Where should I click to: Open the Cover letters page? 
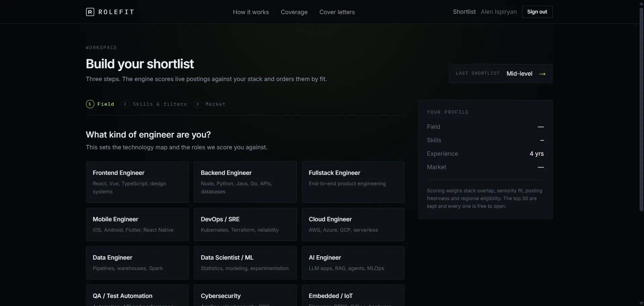pyautogui.click(x=337, y=12)
